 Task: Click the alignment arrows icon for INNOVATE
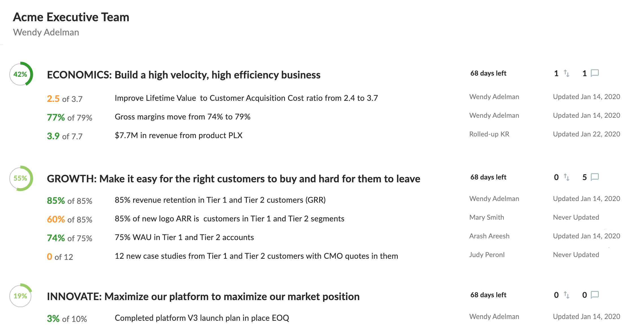point(567,295)
